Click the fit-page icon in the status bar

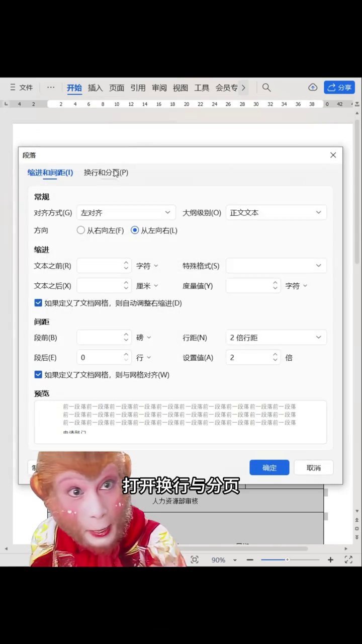click(195, 559)
